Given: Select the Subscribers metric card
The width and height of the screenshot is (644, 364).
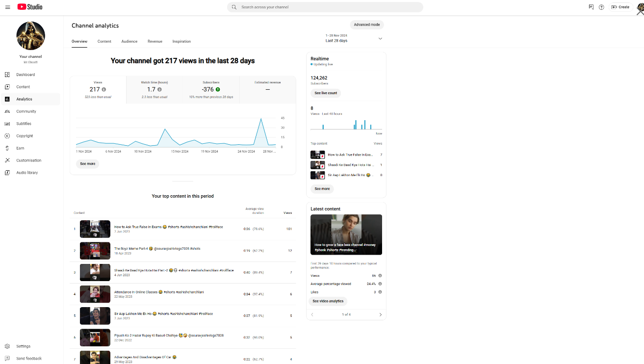Looking at the screenshot, I should [211, 90].
